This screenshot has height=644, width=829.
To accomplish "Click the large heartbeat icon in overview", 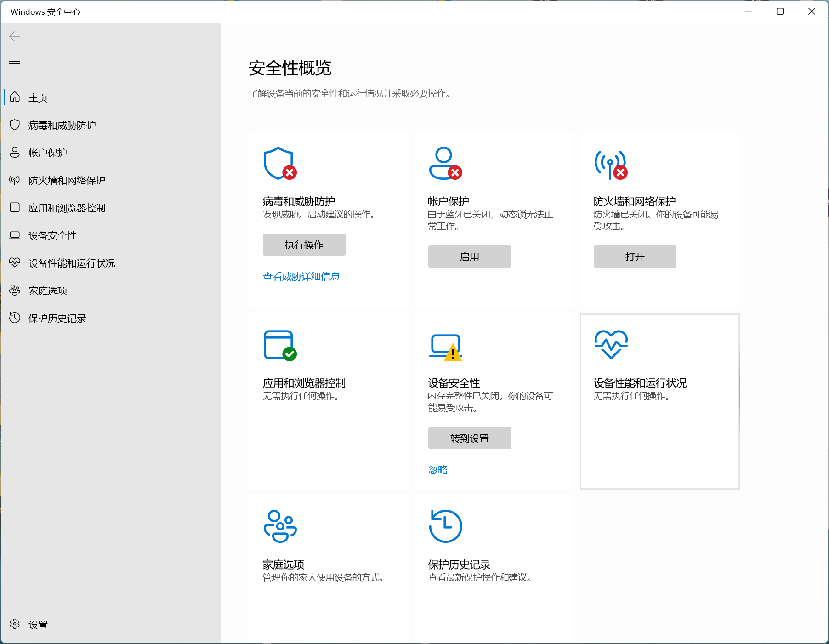I will click(611, 345).
